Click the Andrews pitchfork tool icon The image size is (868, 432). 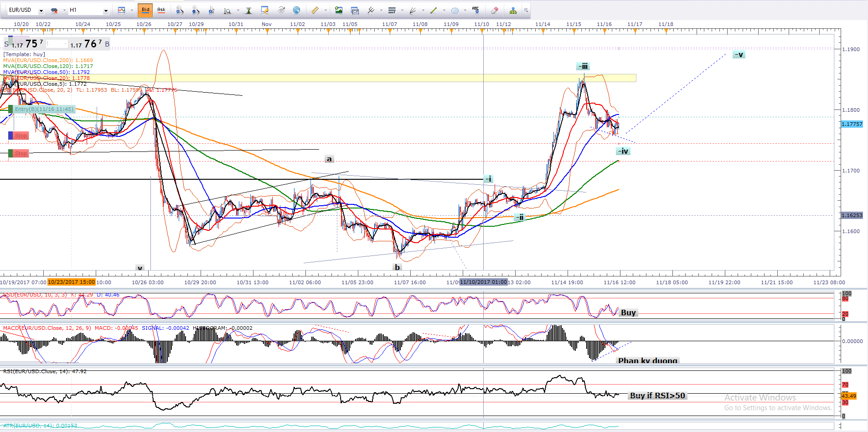pos(371,10)
